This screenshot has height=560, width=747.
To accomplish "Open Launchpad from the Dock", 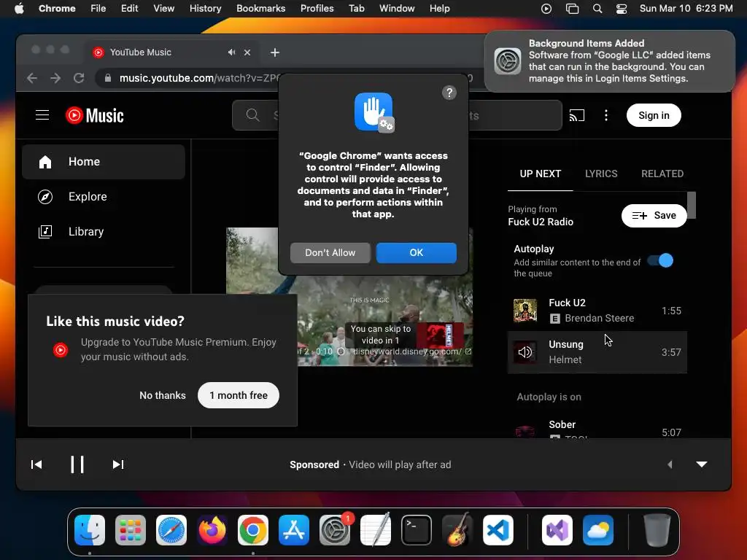I will [x=131, y=530].
